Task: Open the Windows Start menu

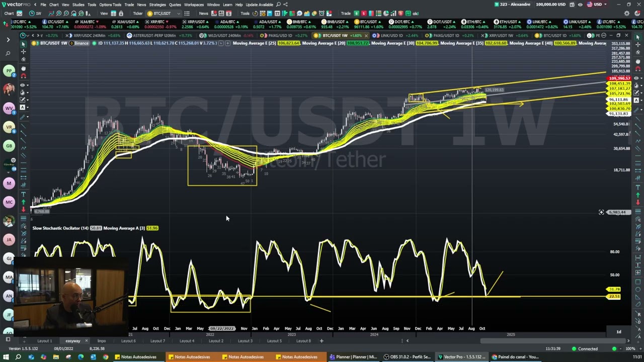Action: [x=6, y=357]
